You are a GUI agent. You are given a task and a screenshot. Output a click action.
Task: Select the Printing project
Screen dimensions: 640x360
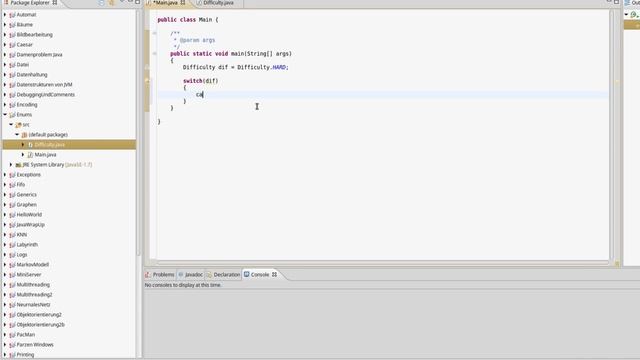point(25,355)
